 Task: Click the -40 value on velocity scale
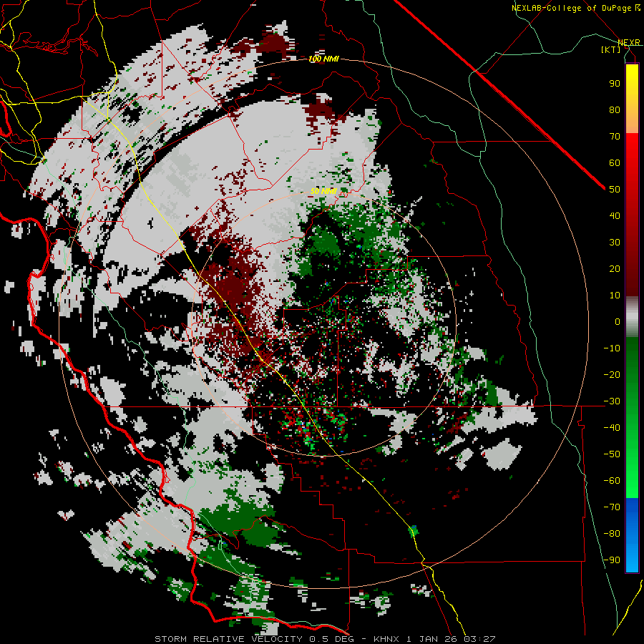coord(612,428)
